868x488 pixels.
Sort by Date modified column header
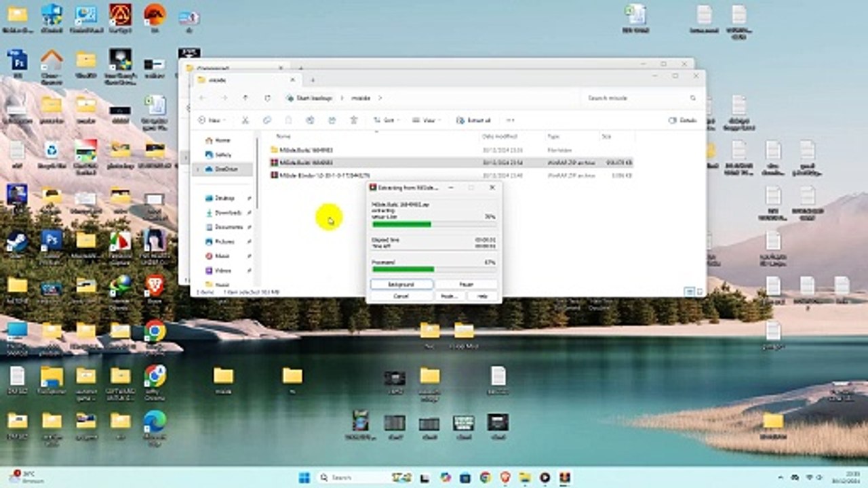click(x=500, y=136)
